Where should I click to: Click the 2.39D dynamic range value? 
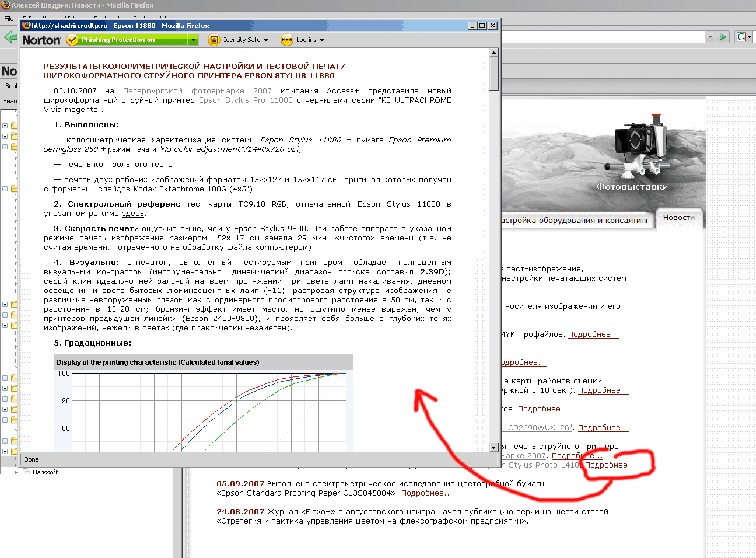pos(433,271)
